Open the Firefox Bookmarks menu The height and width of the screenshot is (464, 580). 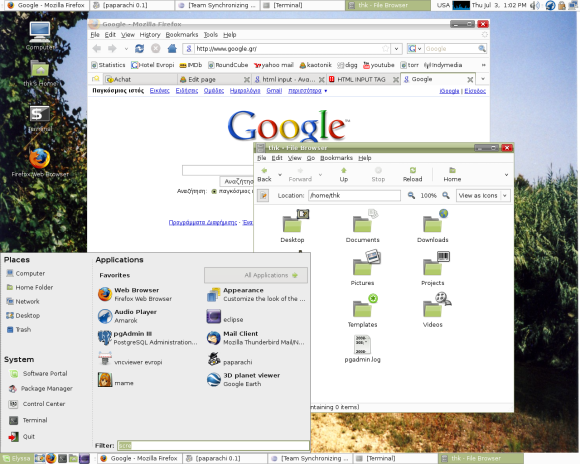pos(182,34)
